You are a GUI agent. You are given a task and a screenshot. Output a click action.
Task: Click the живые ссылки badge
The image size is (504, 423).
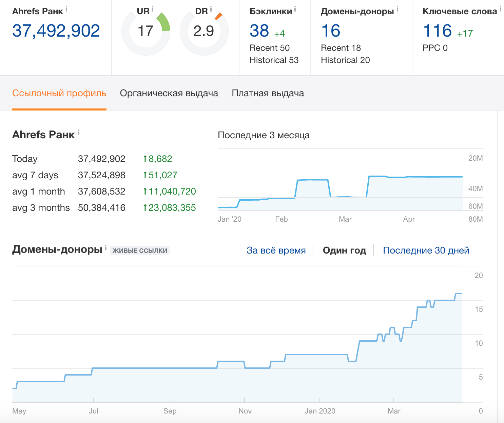coord(140,250)
